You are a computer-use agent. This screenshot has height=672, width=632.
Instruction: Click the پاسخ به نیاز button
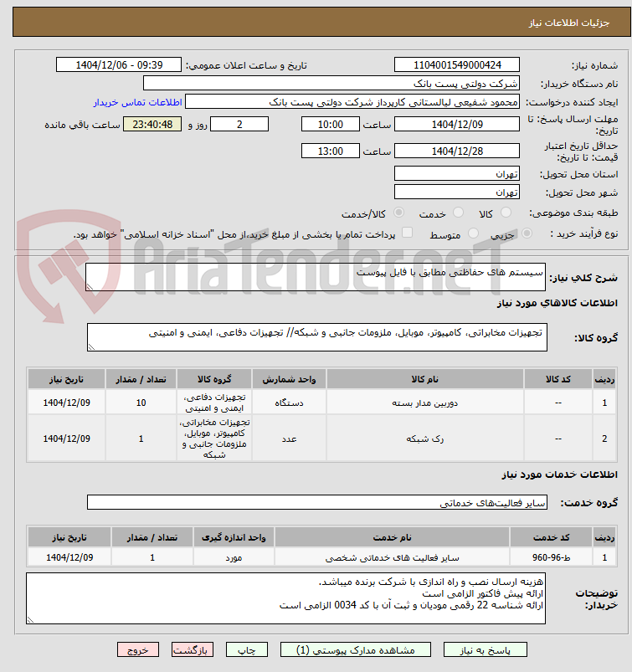tap(485, 650)
